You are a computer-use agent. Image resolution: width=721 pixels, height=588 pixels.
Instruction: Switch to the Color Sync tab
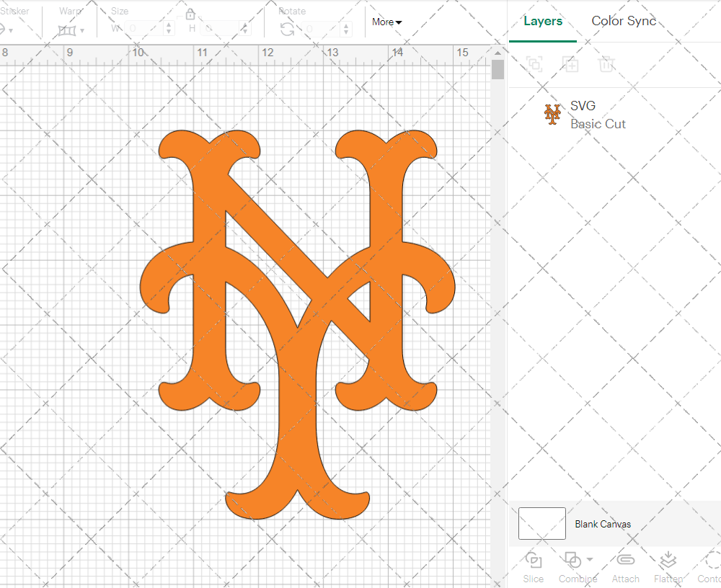pos(624,21)
